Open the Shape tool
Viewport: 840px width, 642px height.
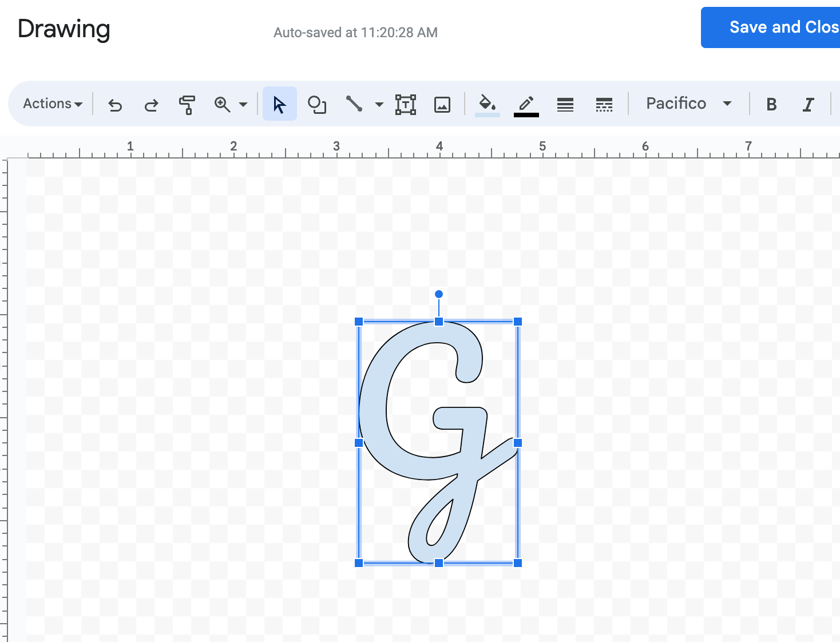pos(316,105)
